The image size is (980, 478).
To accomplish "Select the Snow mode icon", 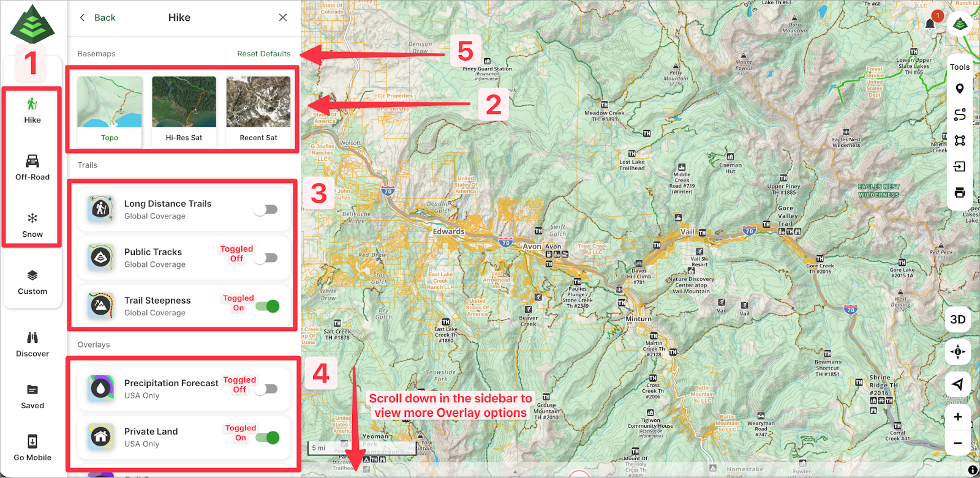I will [32, 218].
